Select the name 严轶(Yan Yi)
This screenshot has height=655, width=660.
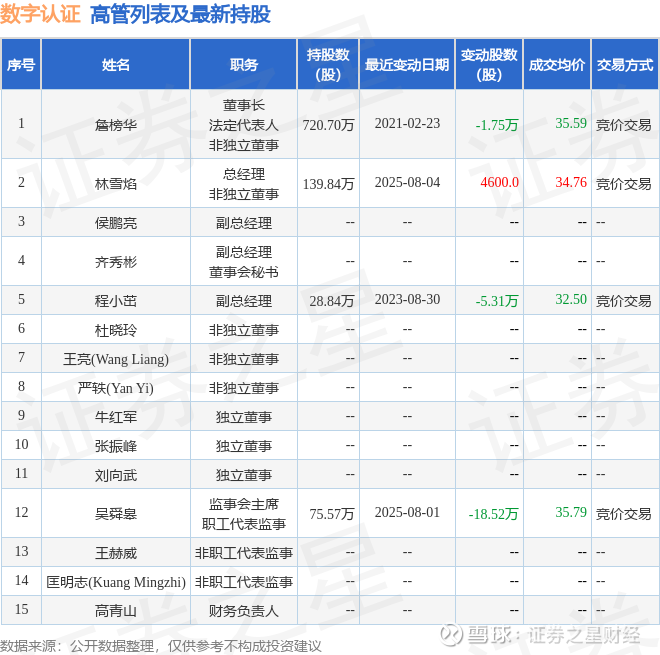click(x=116, y=388)
